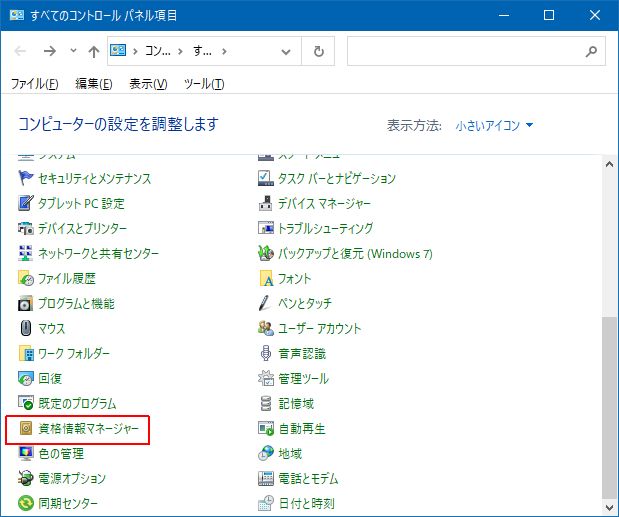Click the フォント icon
The height and width of the screenshot is (517, 619).
coord(266,279)
